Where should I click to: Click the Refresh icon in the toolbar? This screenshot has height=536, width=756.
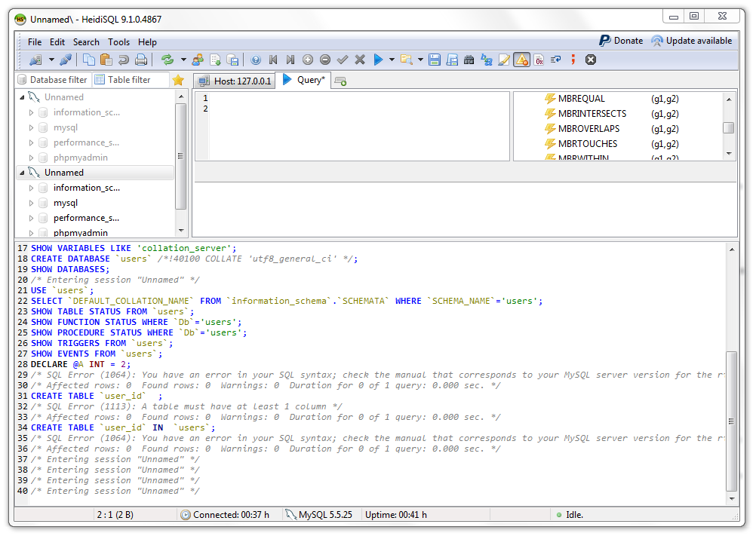167,60
